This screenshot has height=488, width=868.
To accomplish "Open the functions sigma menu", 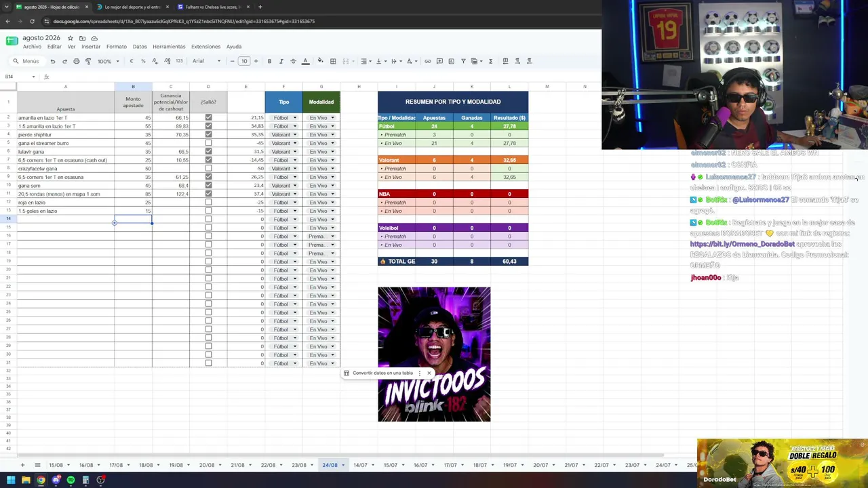I will coord(490,61).
